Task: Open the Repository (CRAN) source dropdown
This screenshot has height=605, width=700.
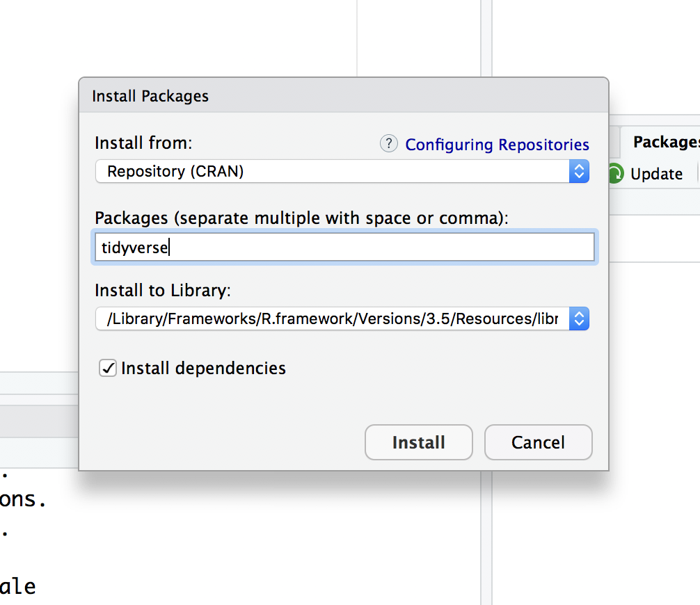Action: coord(333,171)
